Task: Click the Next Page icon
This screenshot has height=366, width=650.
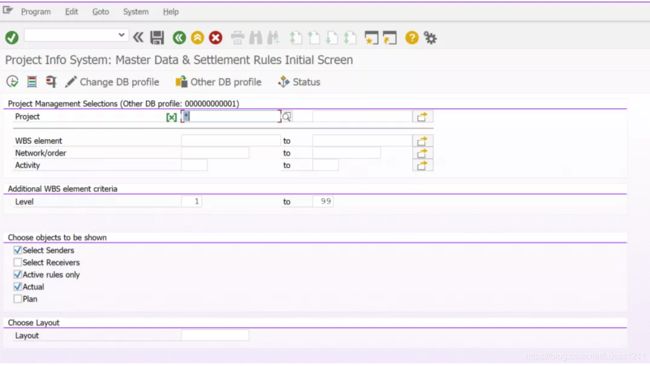Action: point(332,38)
